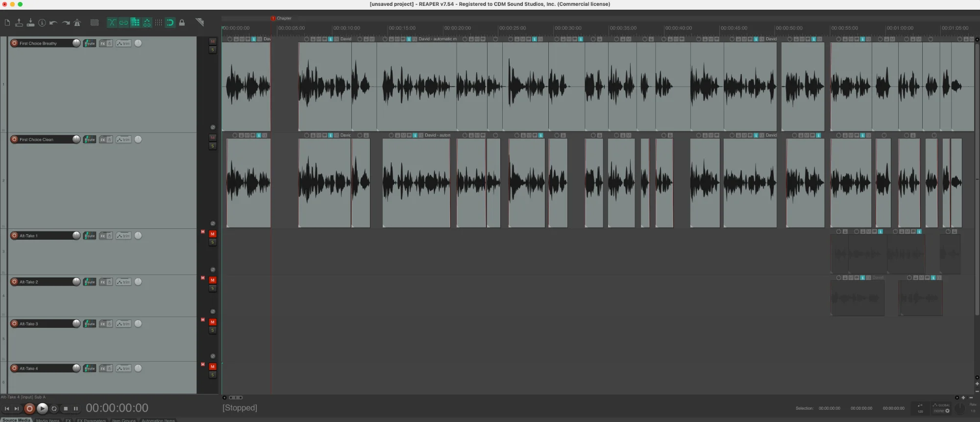Click the Save Project toolbar icon
Image resolution: width=980 pixels, height=422 pixels.
pyautogui.click(x=30, y=23)
